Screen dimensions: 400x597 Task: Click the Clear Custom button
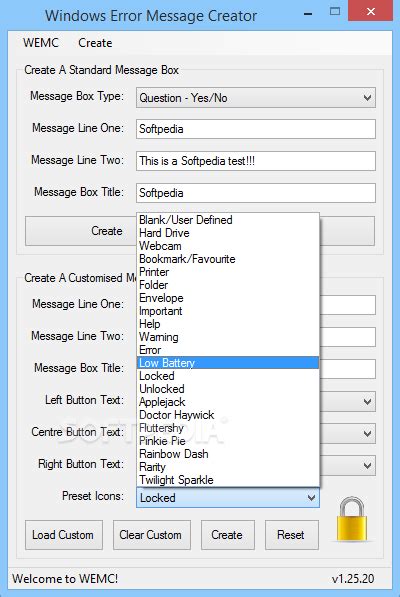click(151, 535)
